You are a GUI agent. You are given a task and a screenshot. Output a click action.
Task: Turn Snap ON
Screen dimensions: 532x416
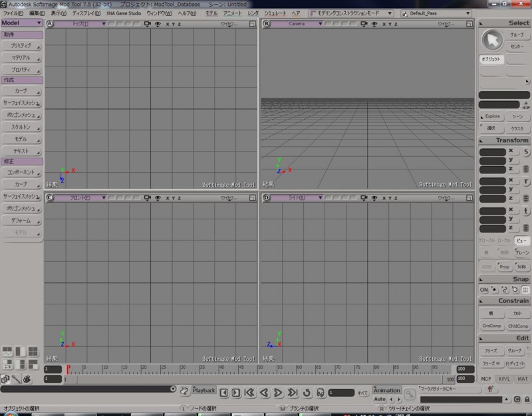484,290
